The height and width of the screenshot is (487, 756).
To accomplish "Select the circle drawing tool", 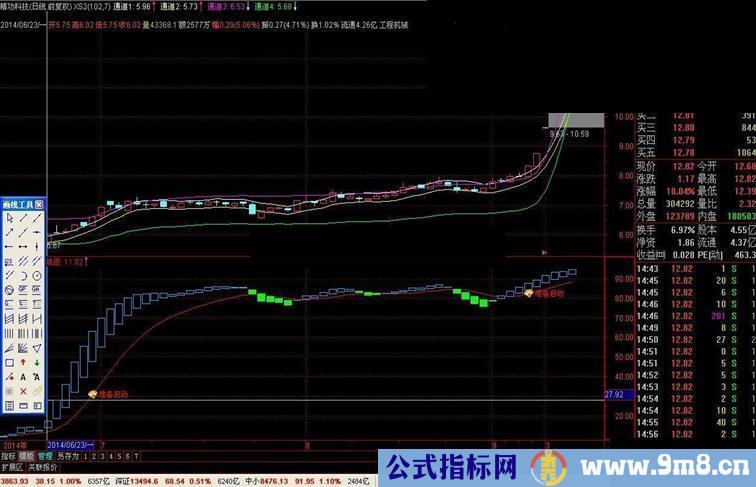I will (x=37, y=275).
